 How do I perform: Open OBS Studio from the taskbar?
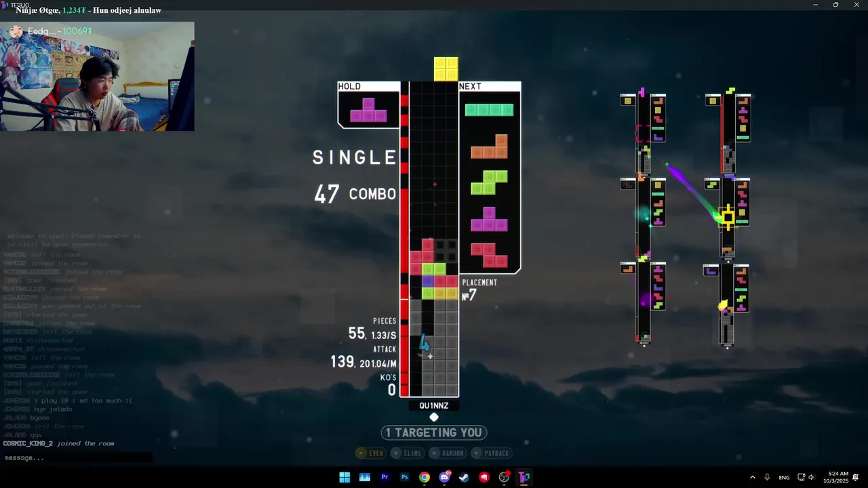504,477
